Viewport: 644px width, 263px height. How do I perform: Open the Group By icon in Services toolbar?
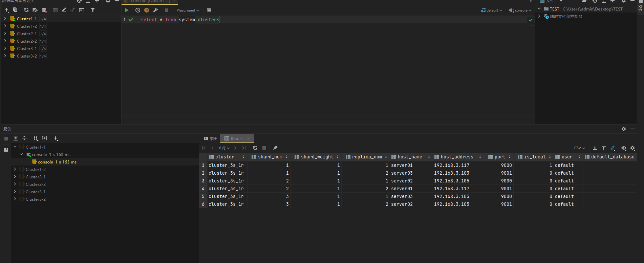[x=36, y=138]
